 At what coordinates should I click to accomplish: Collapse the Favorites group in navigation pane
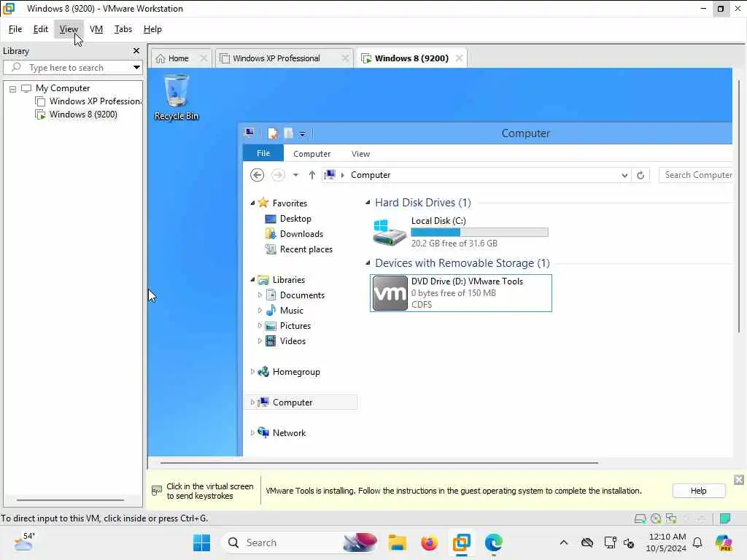[x=252, y=203]
